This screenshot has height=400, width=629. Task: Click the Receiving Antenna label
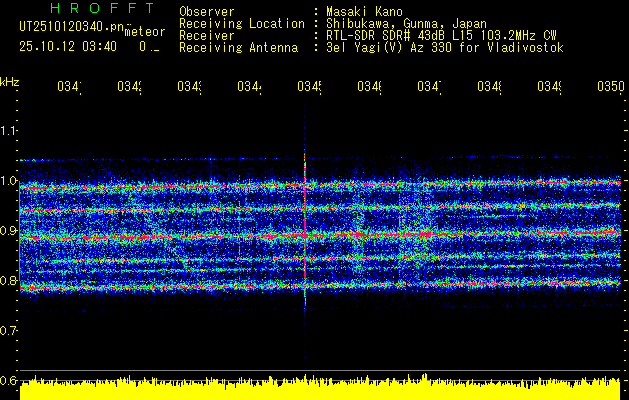[x=238, y=48]
